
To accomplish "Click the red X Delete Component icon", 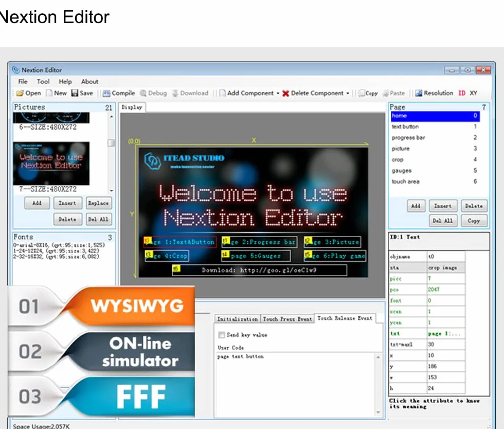I will pyautogui.click(x=285, y=94).
